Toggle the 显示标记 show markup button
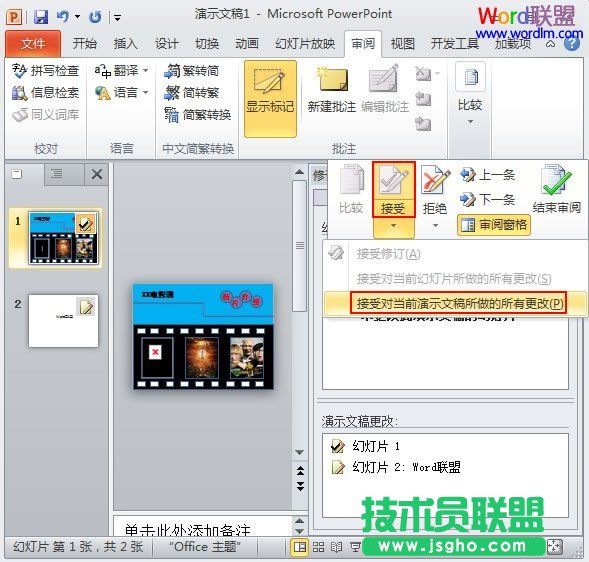 270,99
